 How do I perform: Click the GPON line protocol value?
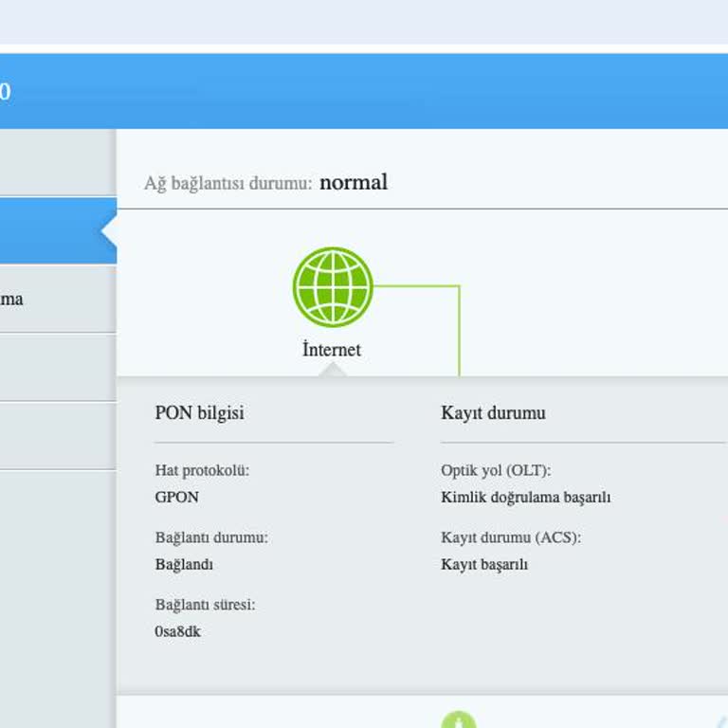(177, 497)
